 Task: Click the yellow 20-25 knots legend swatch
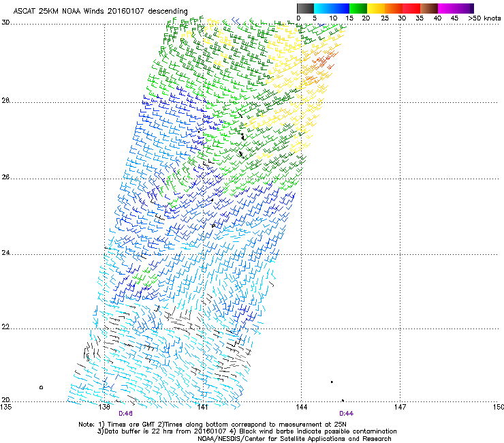[x=376, y=8]
